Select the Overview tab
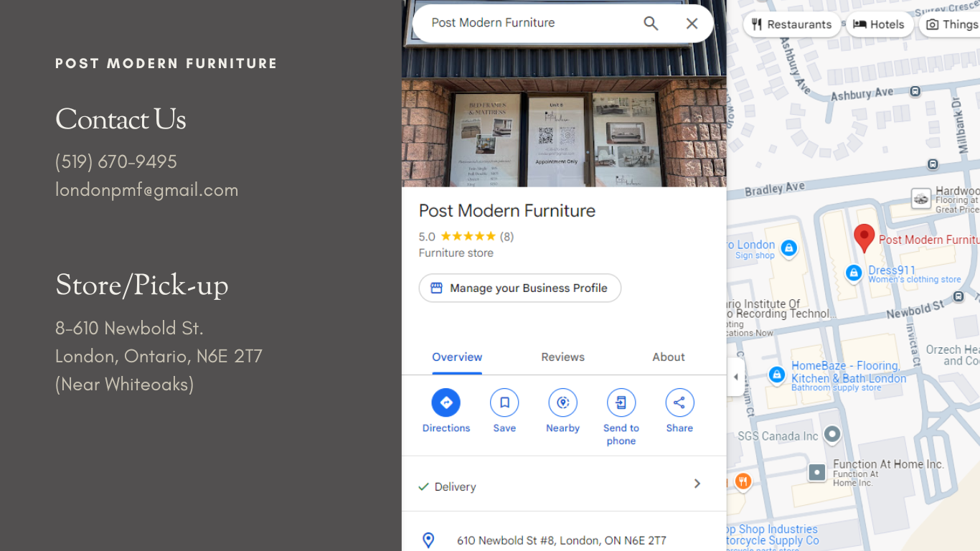Viewport: 980px width, 551px height. pyautogui.click(x=457, y=357)
